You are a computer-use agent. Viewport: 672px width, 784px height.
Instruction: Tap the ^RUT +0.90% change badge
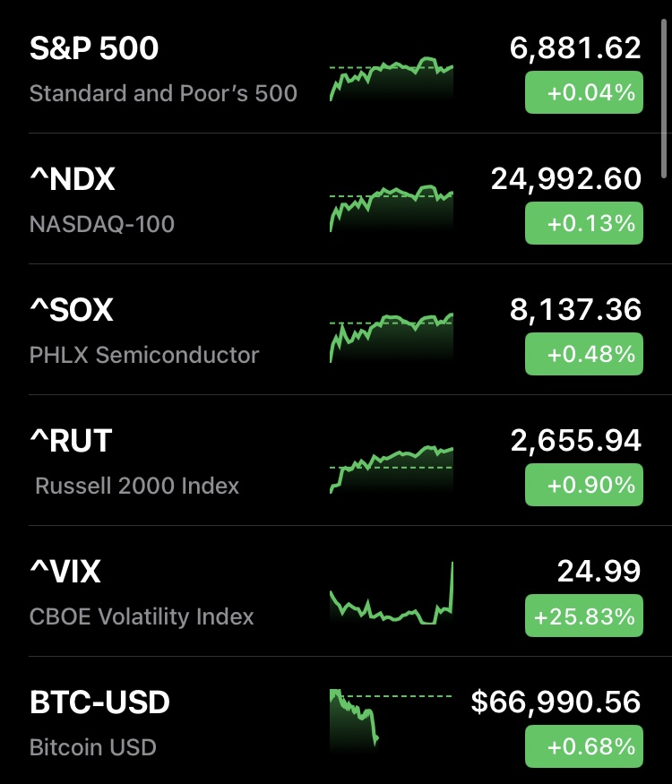tap(583, 485)
